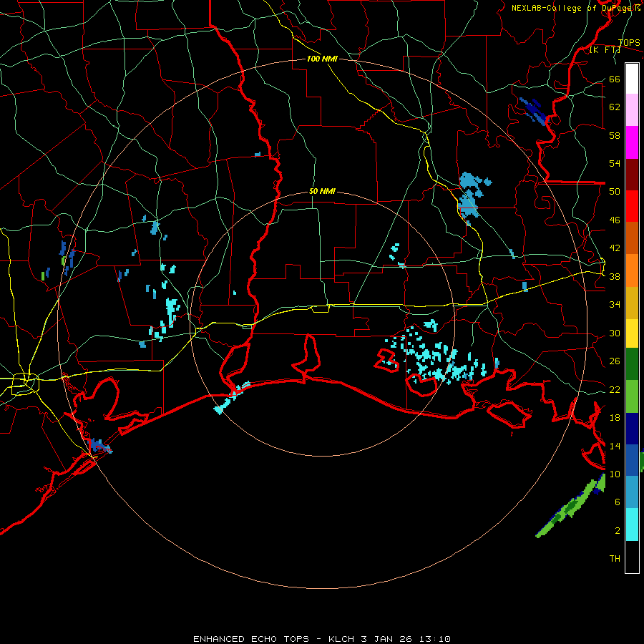Click the 62 value on the legend
The height and width of the screenshot is (644, 644).
615,107
